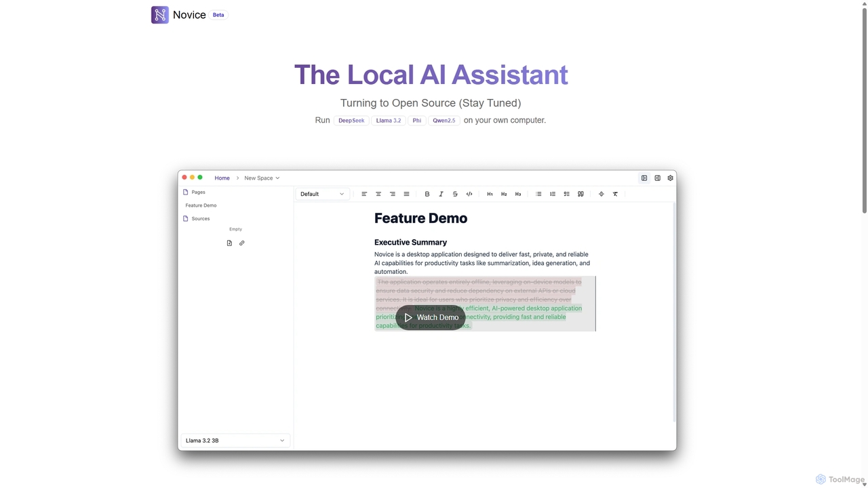Click the Beta badge

pos(218,15)
